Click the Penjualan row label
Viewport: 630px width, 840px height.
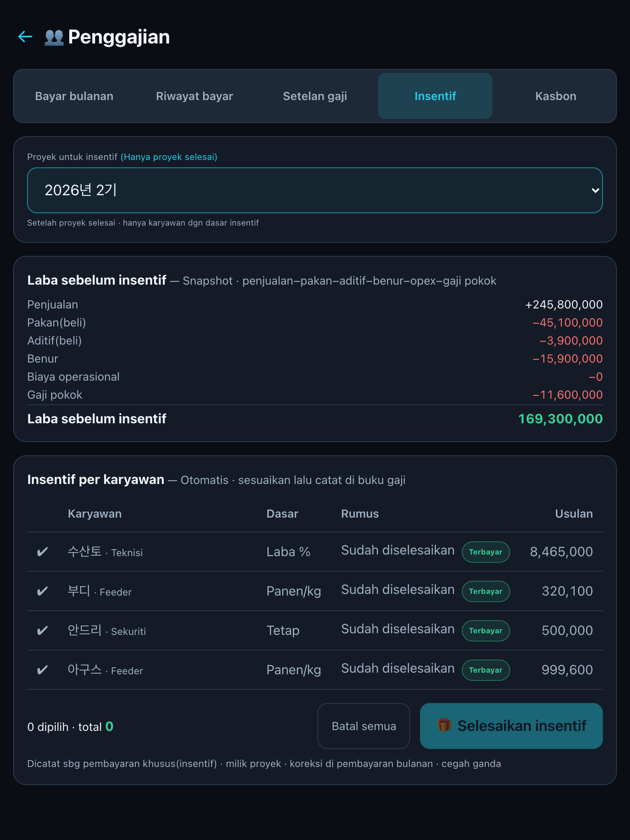52,305
